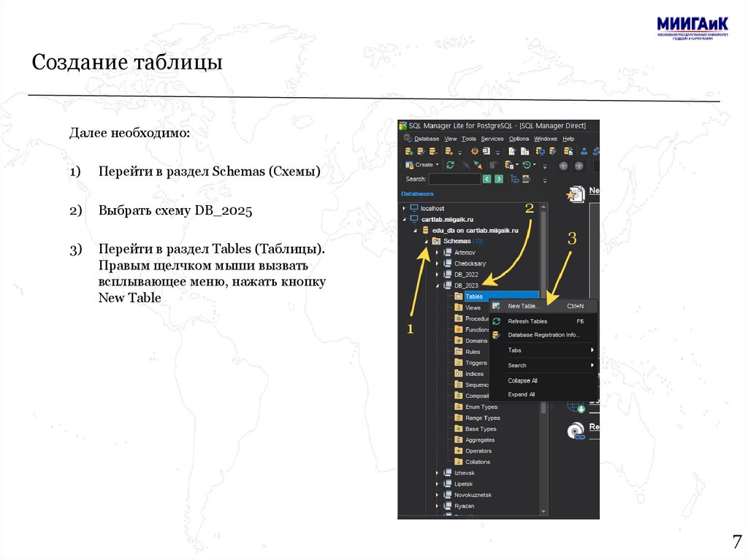Screen dimensions: 748x560
Task: Click the tree scrollbar up arrow
Action: [x=543, y=207]
